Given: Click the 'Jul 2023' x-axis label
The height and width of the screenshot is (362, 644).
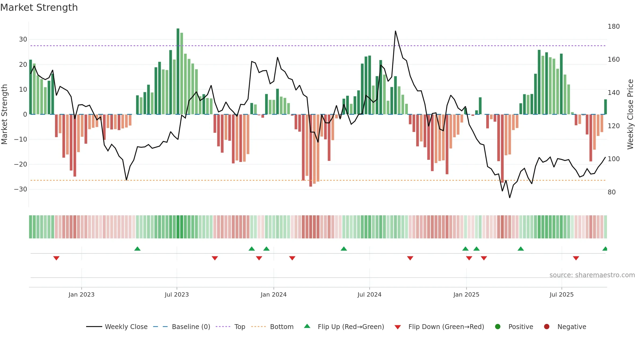Looking at the screenshot, I should coord(177,294).
